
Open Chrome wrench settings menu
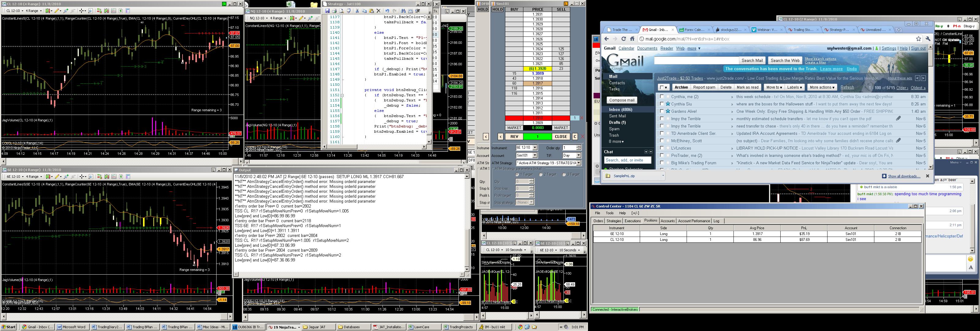[928, 39]
